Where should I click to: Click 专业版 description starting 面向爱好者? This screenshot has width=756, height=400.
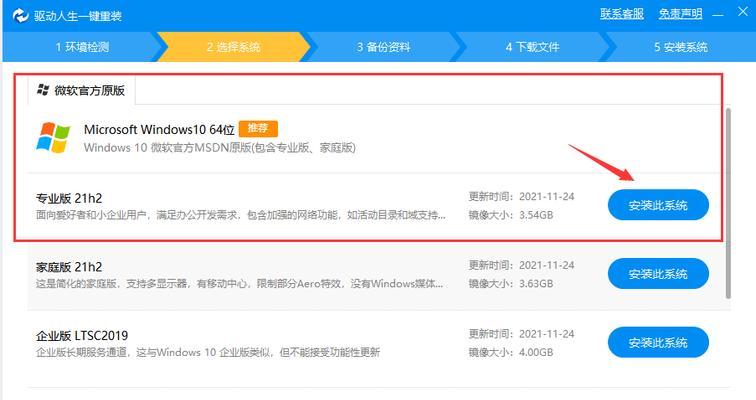coord(241,214)
